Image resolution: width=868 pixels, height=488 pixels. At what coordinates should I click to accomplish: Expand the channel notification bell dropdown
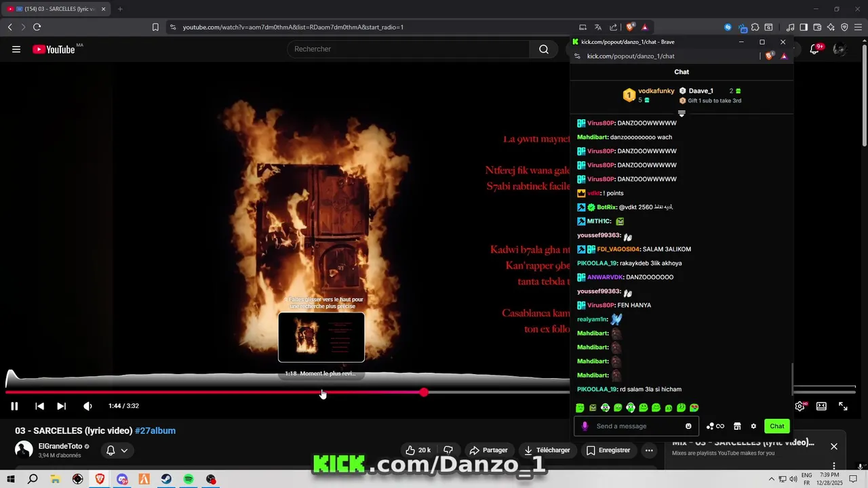click(117, 450)
